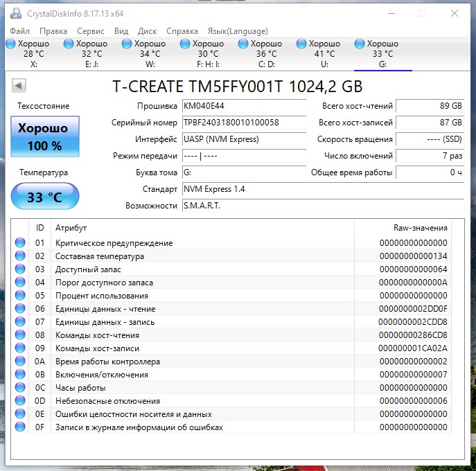Image resolution: width=476 pixels, height=471 pixels.
Task: Click the 33 °C temperature button
Action: pos(45,196)
